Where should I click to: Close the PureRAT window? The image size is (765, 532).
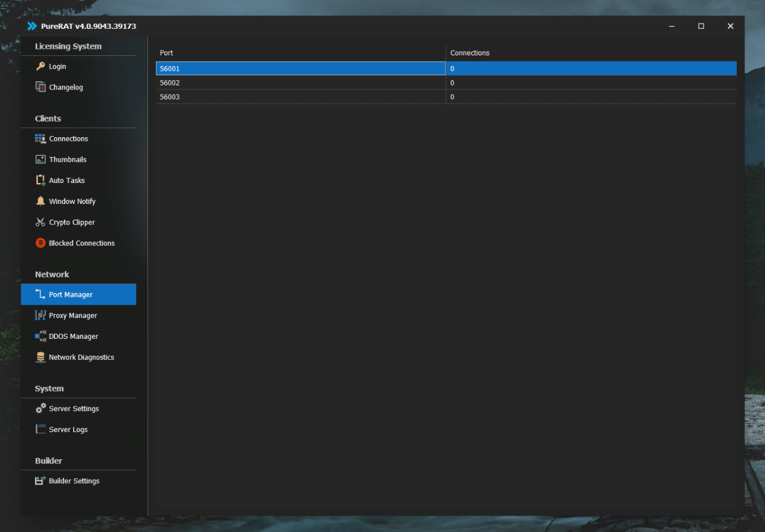[x=730, y=26]
